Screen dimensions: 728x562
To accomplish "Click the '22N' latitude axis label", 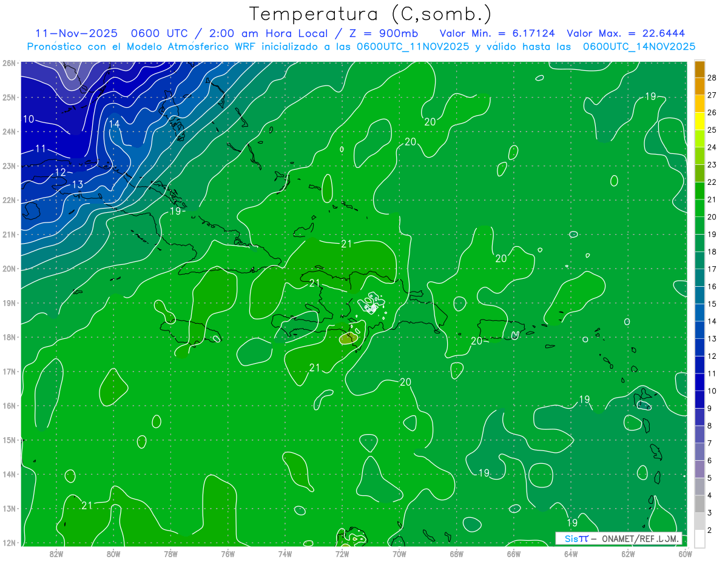I will coord(8,200).
